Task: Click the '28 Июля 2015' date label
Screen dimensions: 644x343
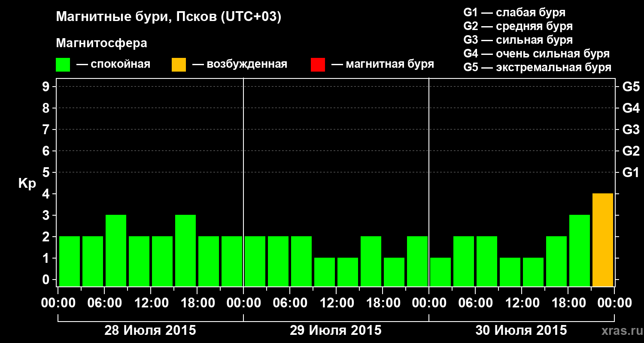Action: click(150, 331)
